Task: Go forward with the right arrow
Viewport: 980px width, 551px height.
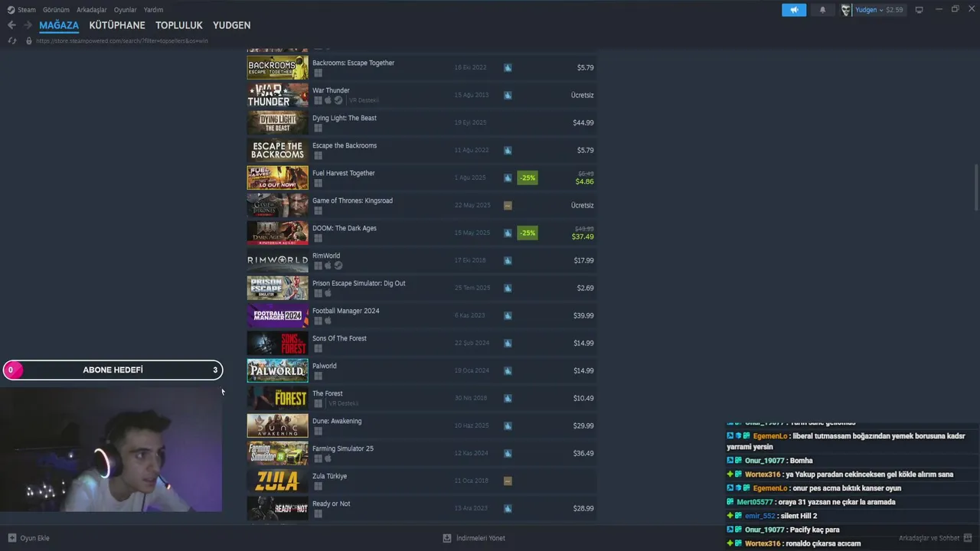Action: [x=28, y=25]
